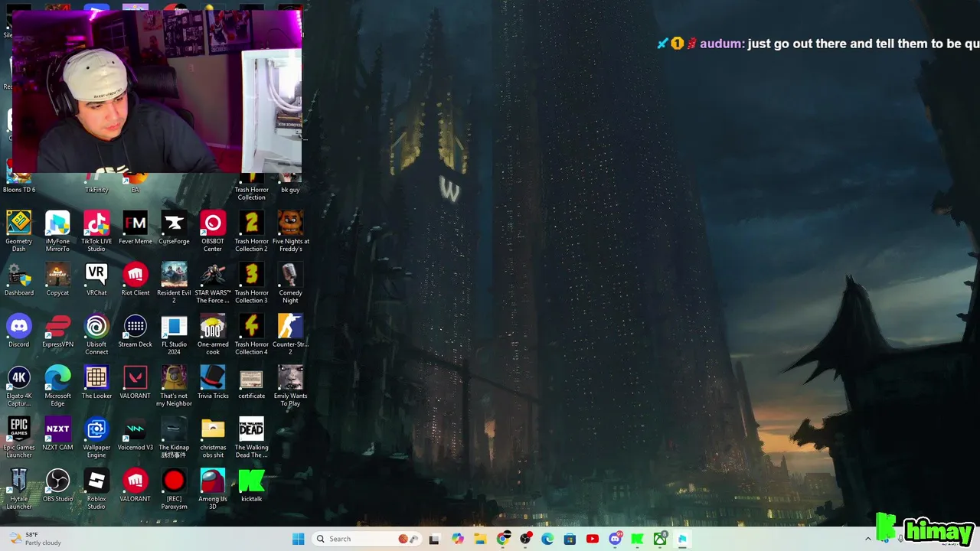The image size is (980, 551).
Task: Select the kicktalk desktop icon
Action: (x=251, y=485)
